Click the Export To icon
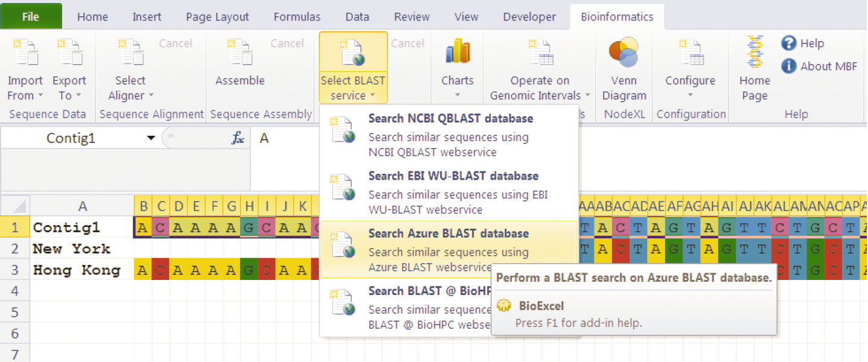 coord(69,53)
